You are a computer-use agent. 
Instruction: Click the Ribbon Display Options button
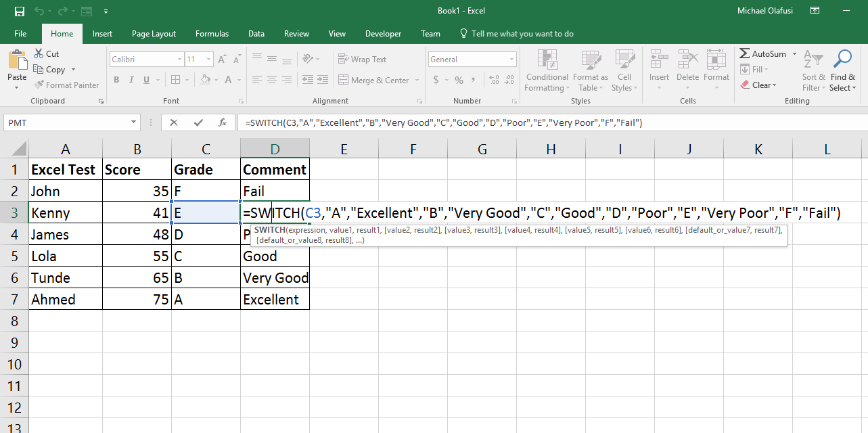[x=815, y=11]
